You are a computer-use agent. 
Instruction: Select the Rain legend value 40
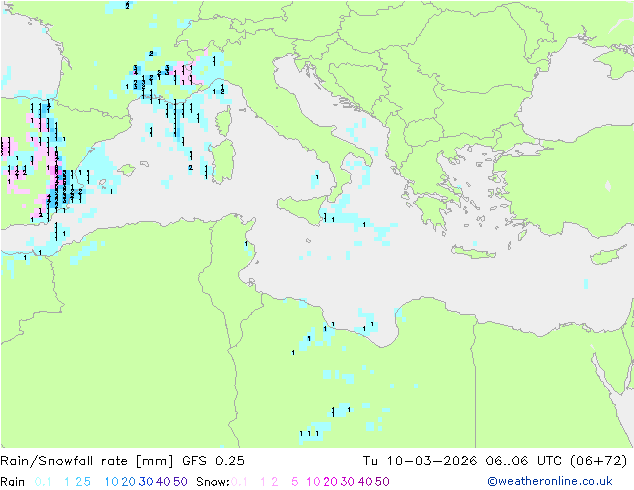tap(163, 482)
